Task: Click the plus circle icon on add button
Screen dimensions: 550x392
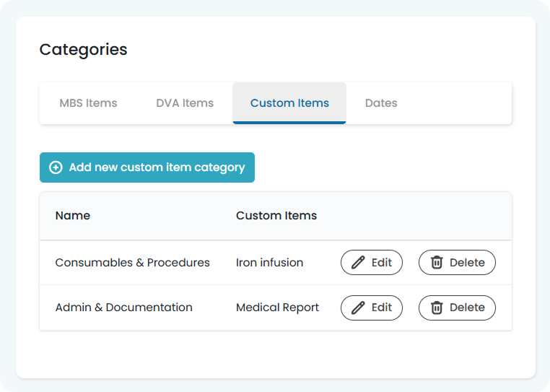Action: (x=56, y=167)
